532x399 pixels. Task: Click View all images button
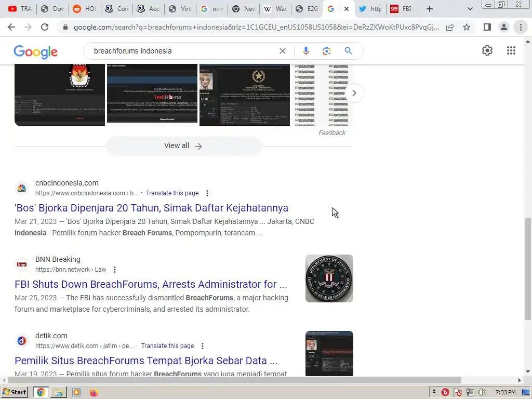point(183,146)
